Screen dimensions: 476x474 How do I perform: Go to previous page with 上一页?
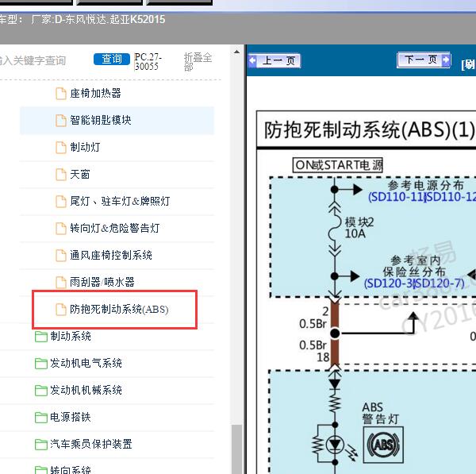click(274, 61)
